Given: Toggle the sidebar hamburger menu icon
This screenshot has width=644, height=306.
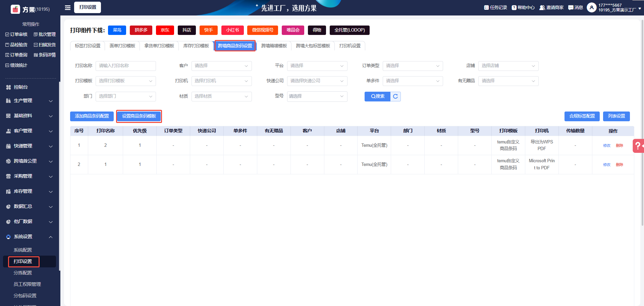Looking at the screenshot, I should coord(68,7).
